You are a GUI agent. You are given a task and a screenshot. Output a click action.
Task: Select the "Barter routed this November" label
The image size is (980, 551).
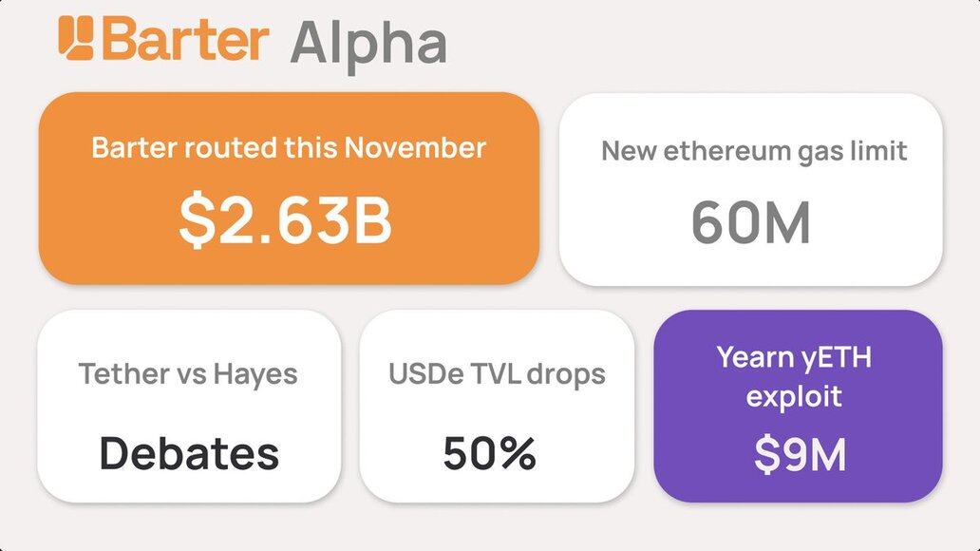coord(289,148)
